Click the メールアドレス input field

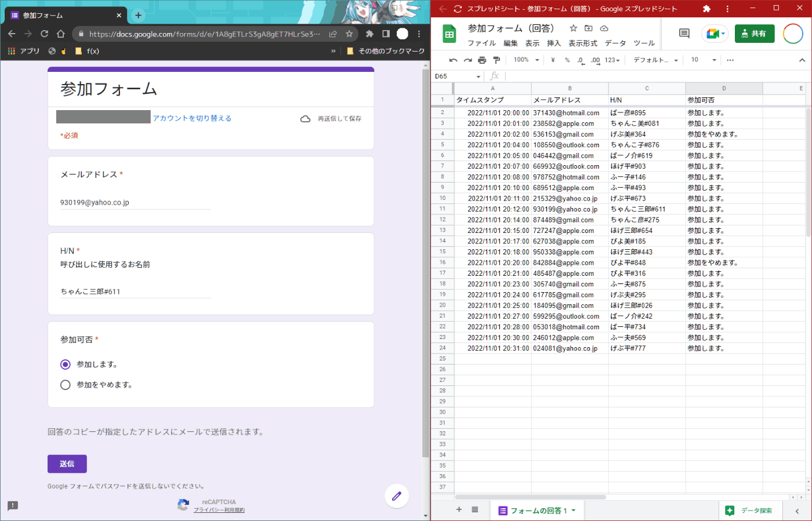(135, 203)
